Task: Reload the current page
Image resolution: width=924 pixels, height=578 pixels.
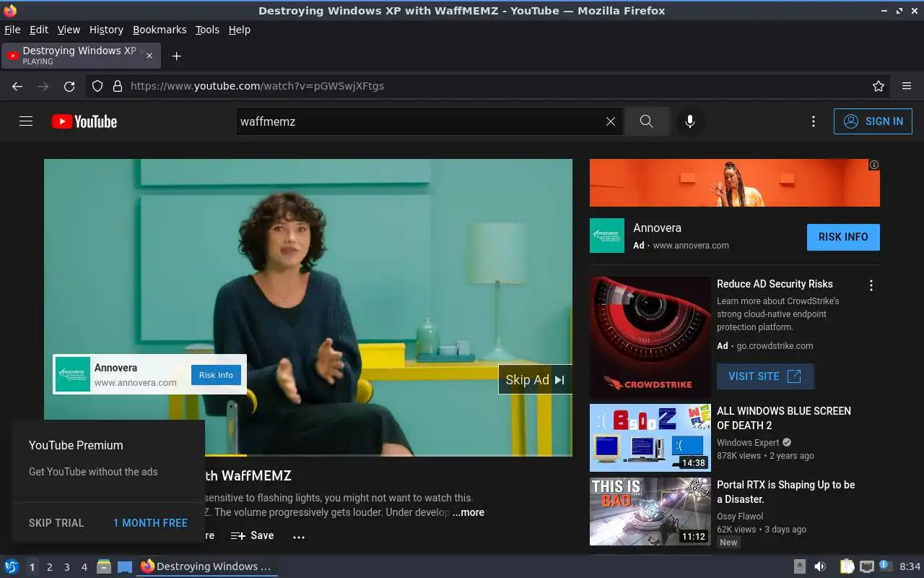Action: [x=69, y=86]
